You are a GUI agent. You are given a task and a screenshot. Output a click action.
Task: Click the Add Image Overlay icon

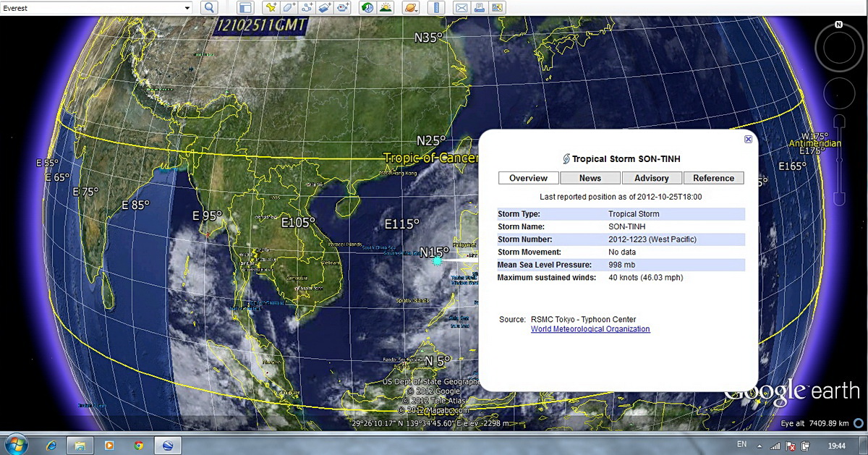(x=325, y=7)
